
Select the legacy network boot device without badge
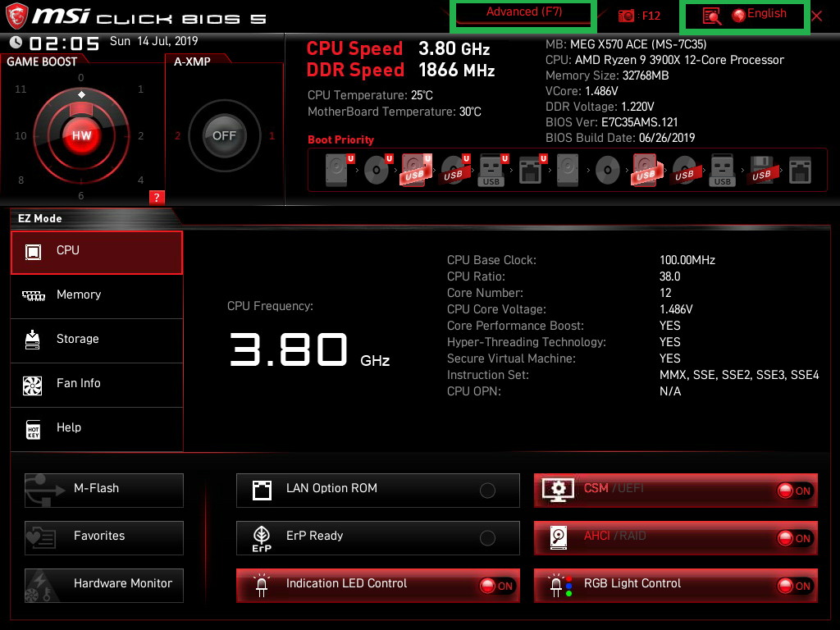800,171
